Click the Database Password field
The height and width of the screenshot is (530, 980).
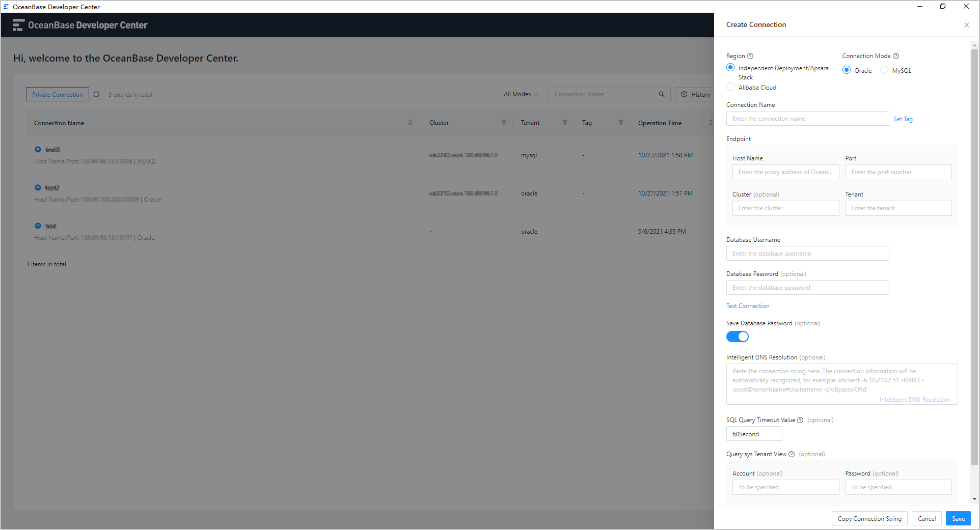pyautogui.click(x=807, y=288)
